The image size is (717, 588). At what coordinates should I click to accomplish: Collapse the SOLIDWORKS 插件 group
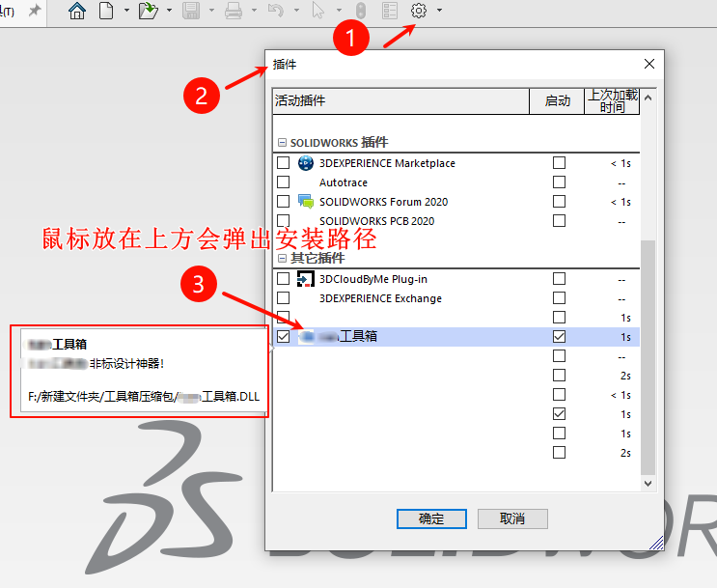[x=282, y=143]
